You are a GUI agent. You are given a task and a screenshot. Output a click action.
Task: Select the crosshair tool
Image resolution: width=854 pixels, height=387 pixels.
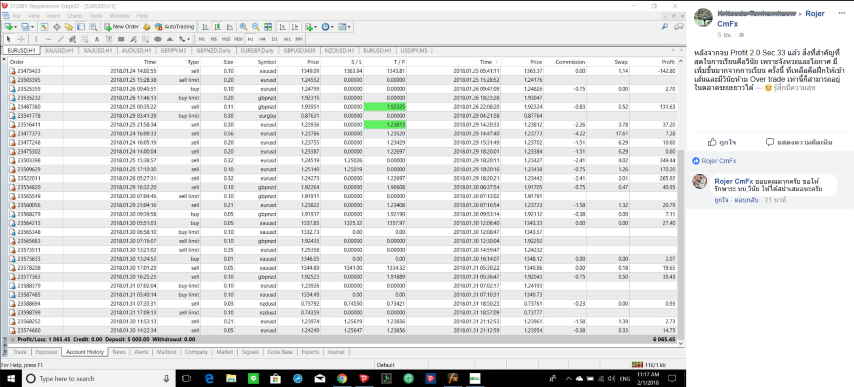21,39
